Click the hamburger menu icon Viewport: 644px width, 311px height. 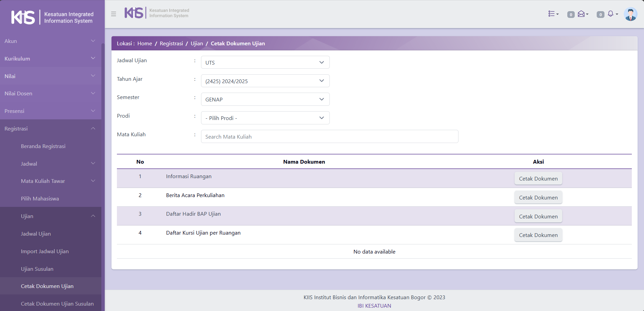coord(114,14)
